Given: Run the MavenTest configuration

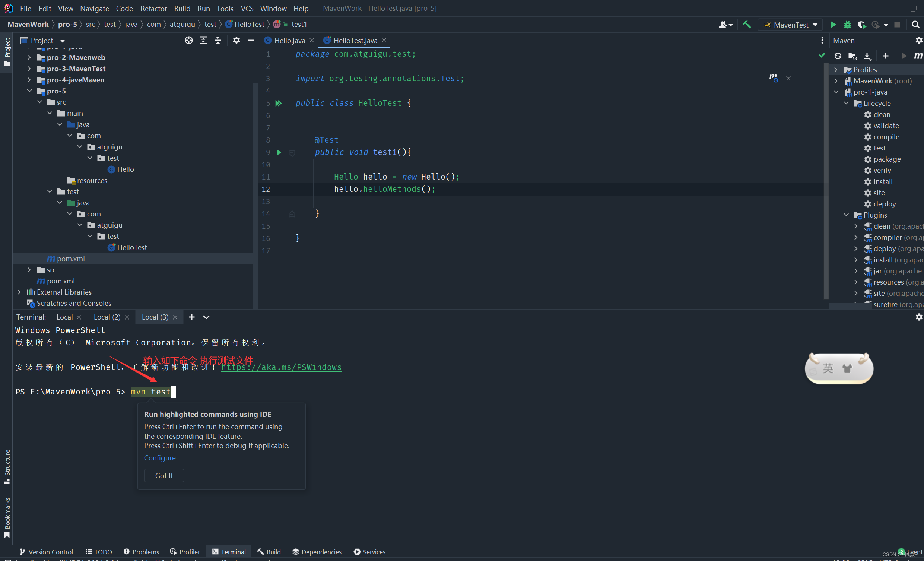Looking at the screenshot, I should coord(833,25).
